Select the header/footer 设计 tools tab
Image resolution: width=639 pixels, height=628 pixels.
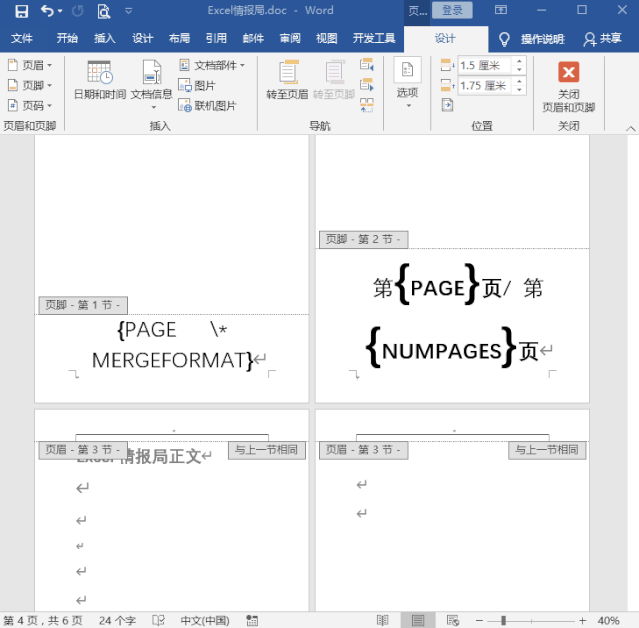pyautogui.click(x=445, y=38)
